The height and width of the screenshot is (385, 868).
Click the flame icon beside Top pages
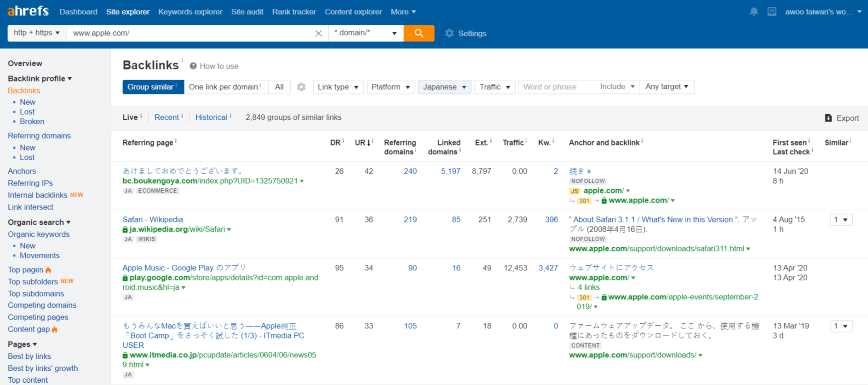pos(48,270)
